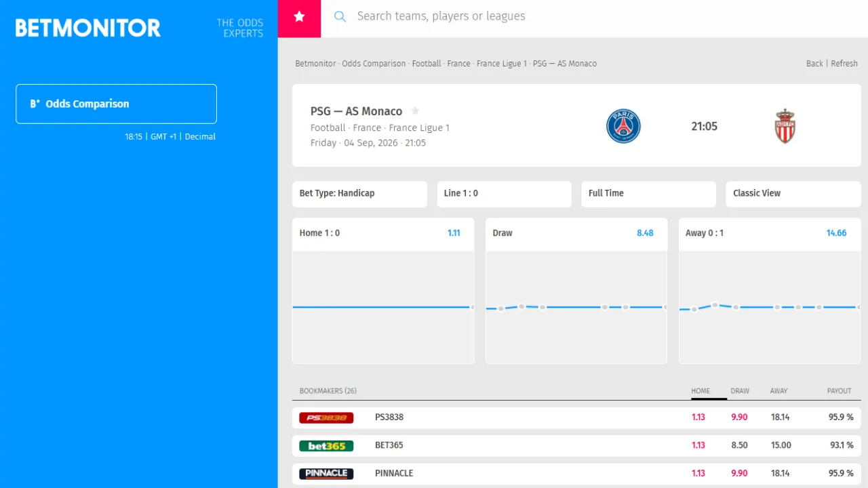Click the PS3838 bookmaker name

coord(389,418)
